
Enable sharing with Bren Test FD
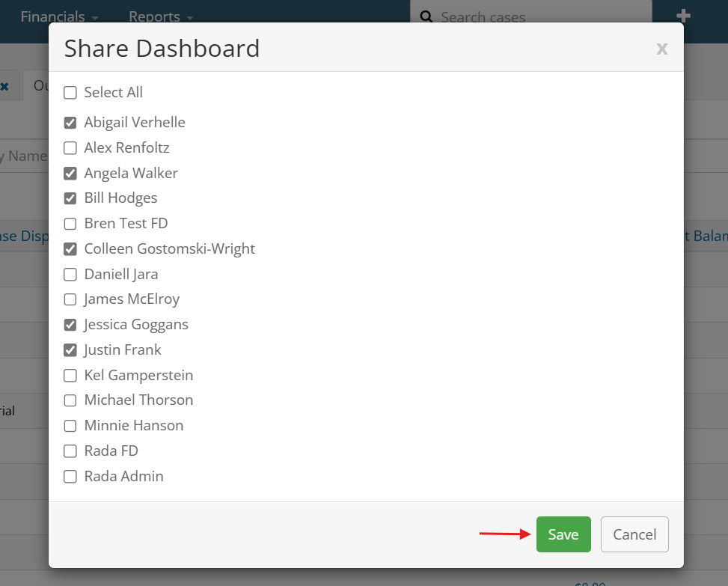[x=70, y=224]
